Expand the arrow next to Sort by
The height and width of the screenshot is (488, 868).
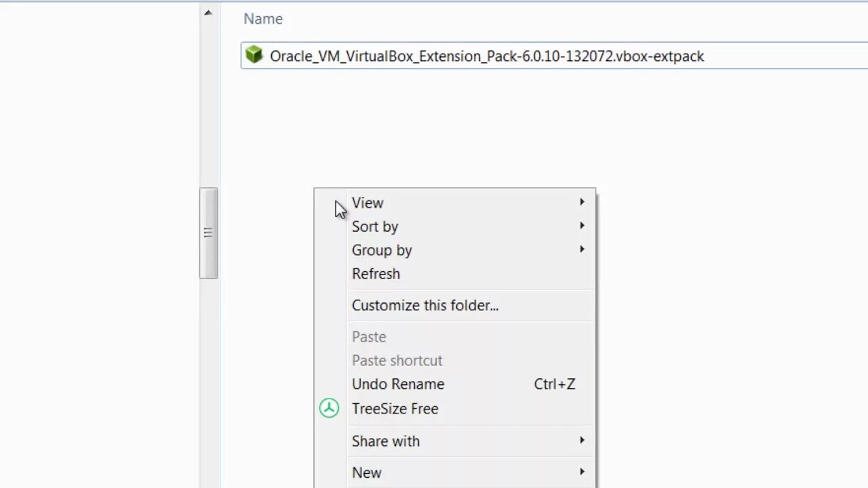[x=582, y=226]
